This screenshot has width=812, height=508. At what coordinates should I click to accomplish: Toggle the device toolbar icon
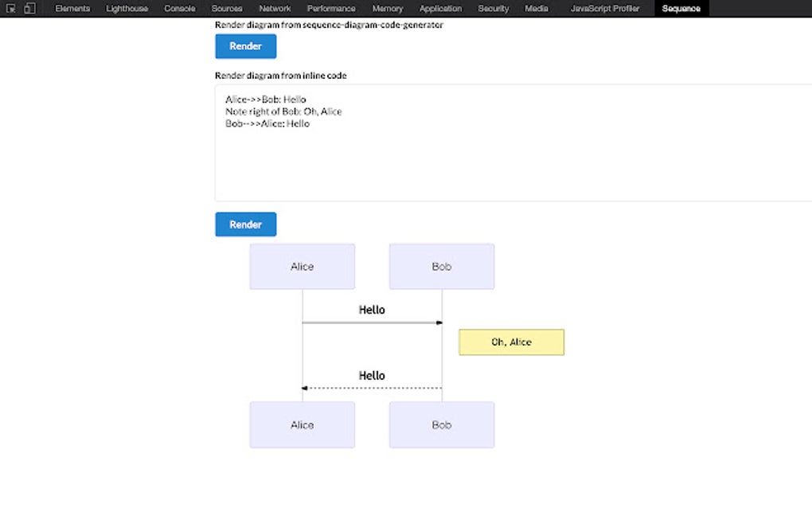coord(29,8)
